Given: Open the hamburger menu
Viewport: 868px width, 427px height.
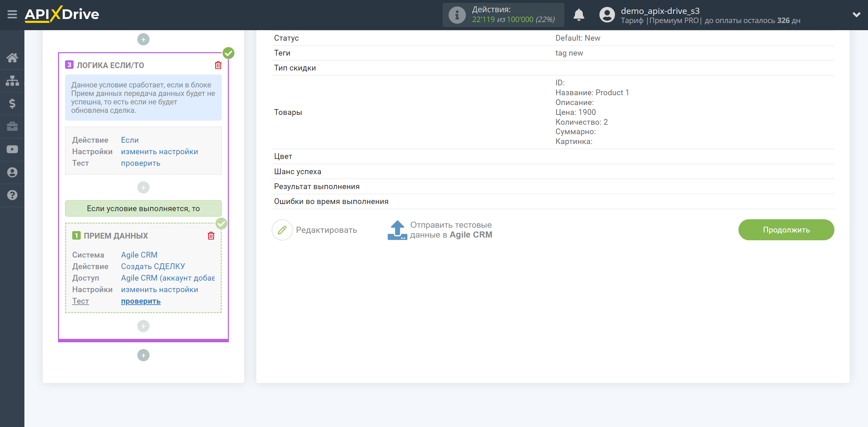Looking at the screenshot, I should pos(12,15).
